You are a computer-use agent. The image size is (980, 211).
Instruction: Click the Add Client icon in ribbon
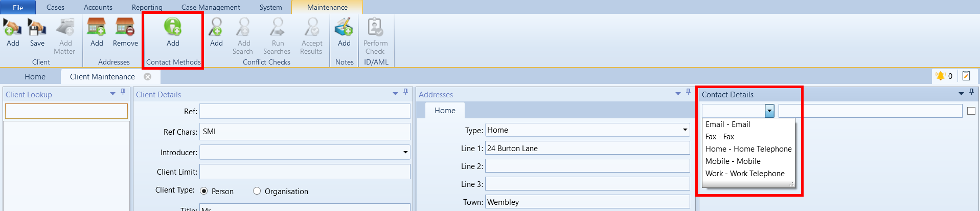[13, 27]
